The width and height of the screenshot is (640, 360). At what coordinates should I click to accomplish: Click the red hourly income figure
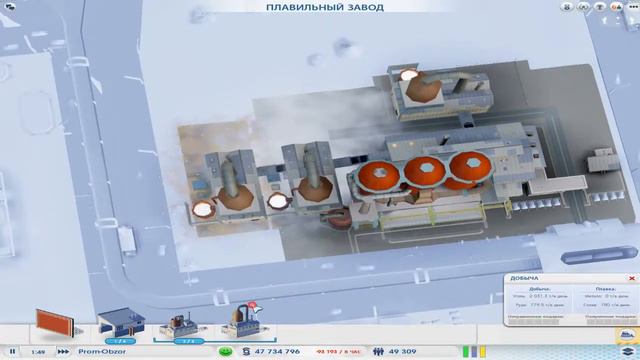click(338, 351)
